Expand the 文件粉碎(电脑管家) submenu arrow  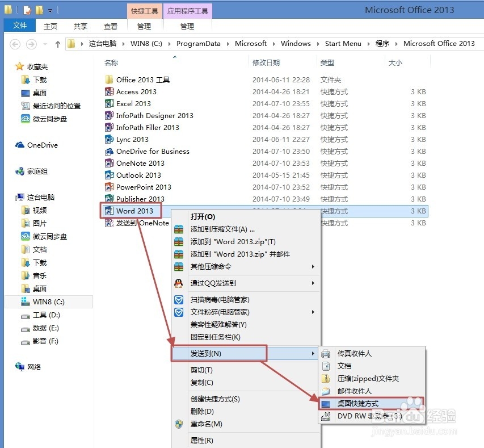[313, 312]
